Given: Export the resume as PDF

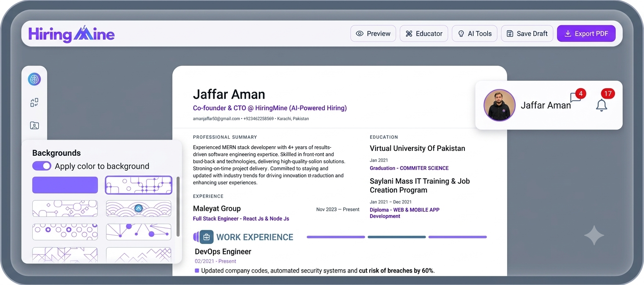Looking at the screenshot, I should [x=586, y=34].
